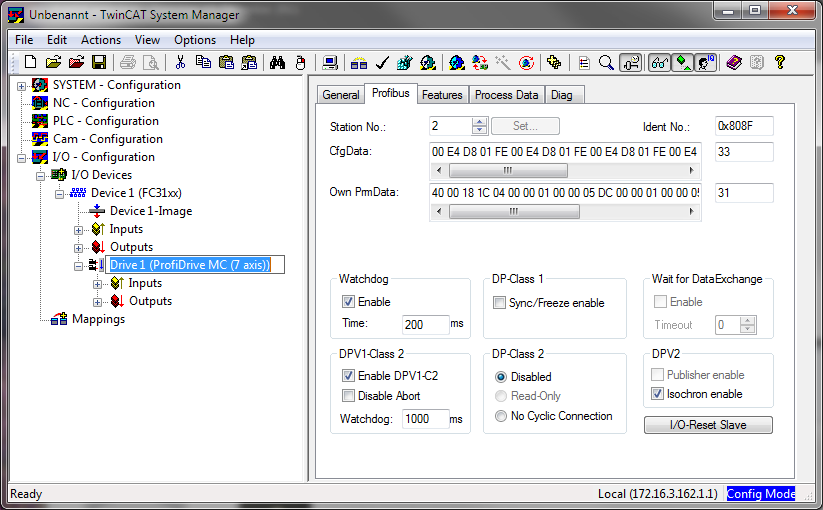823x510 pixels.
Task: Click the Check Configuration checkmark icon
Action: coord(382,62)
